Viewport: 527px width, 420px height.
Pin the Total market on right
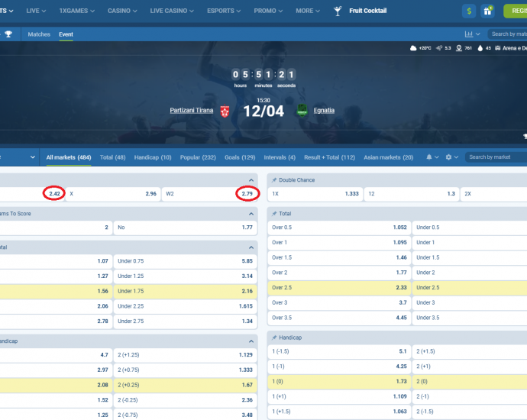pyautogui.click(x=274, y=214)
